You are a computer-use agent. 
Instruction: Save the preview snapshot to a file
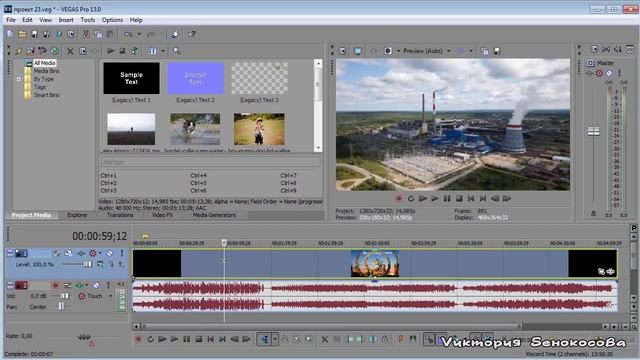497,51
